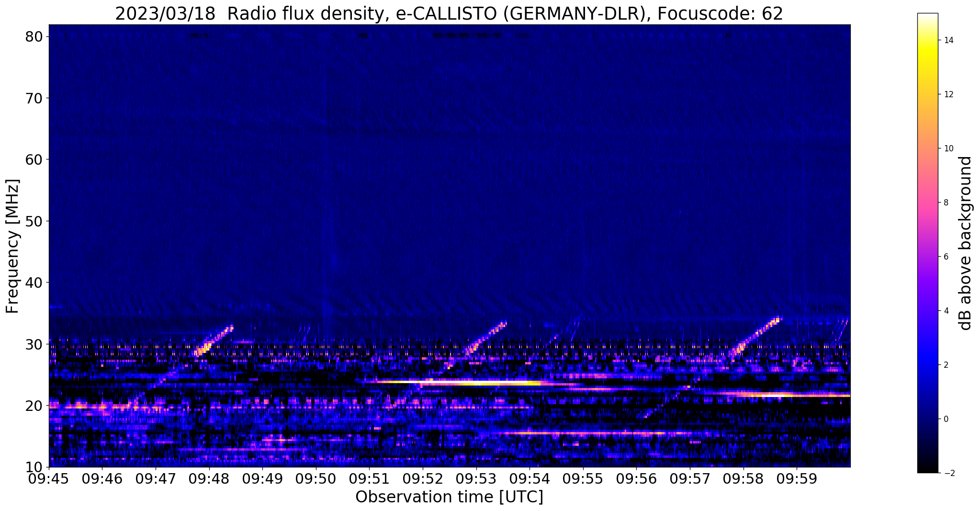
Task: Click the bright 22 MHz line near 09:59
Action: (x=780, y=395)
